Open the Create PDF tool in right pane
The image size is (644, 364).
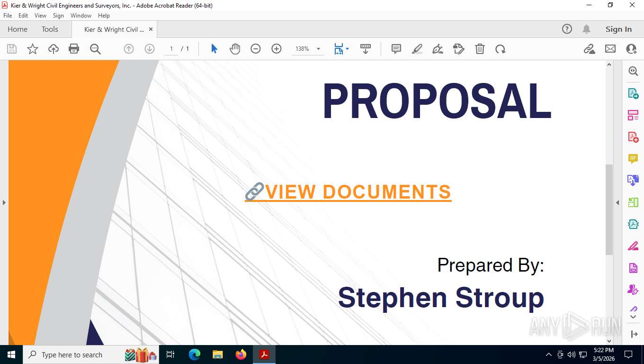(x=633, y=137)
